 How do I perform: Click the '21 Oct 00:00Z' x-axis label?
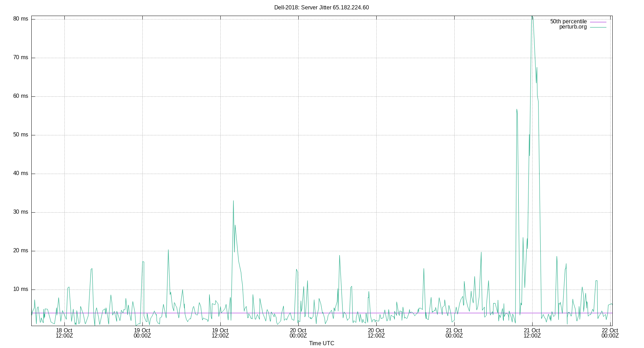(454, 333)
